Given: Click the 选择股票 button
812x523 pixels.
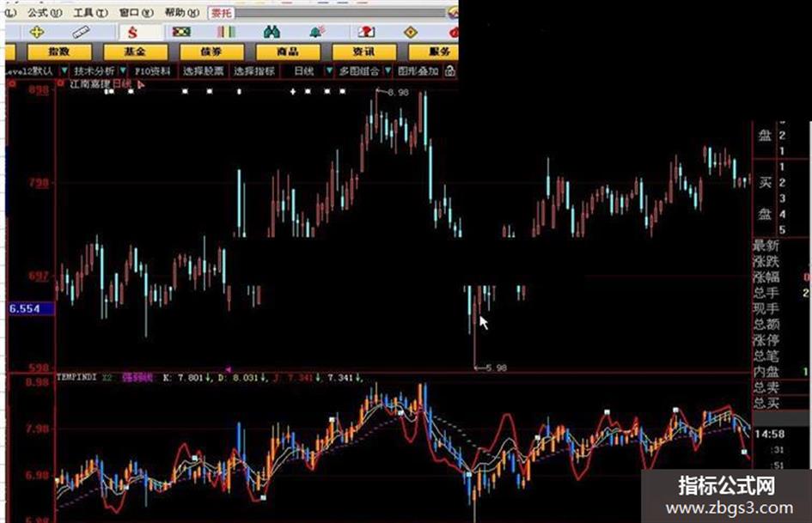Looking at the screenshot, I should pos(203,71).
